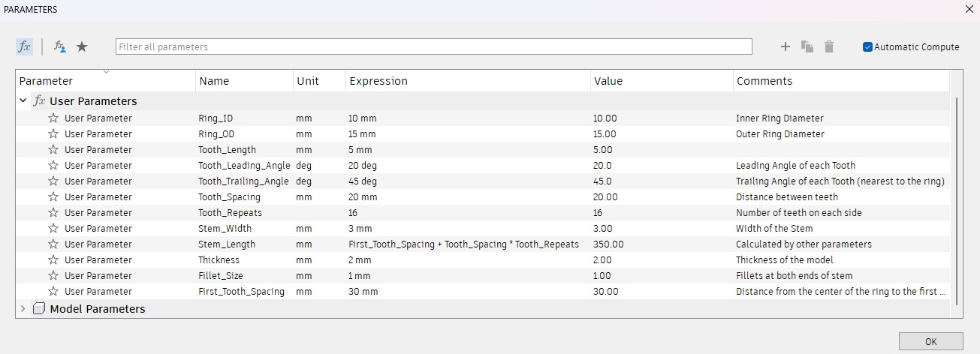This screenshot has width=980, height=354.
Task: Click 'Fillets at both ends of stem' comment
Action: [x=795, y=275]
